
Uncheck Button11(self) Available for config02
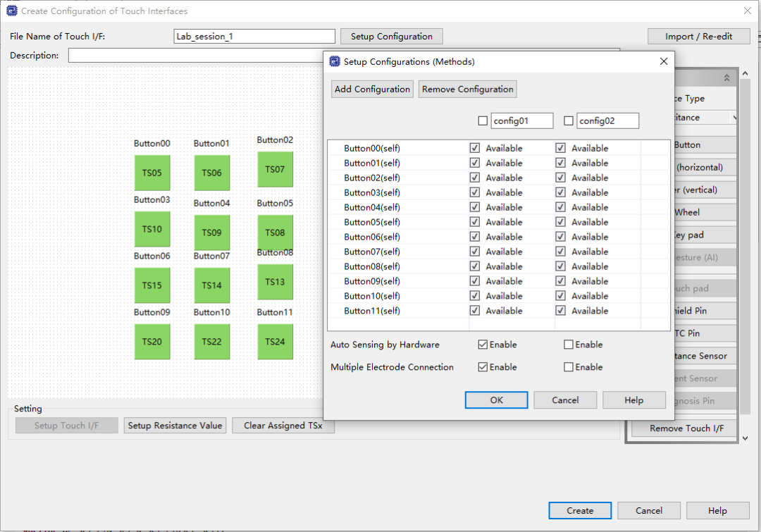tap(561, 311)
